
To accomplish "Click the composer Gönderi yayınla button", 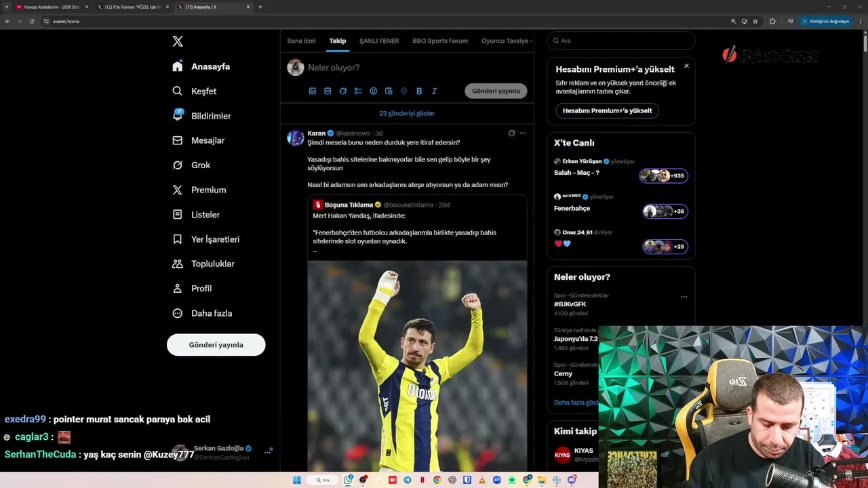I will (496, 91).
